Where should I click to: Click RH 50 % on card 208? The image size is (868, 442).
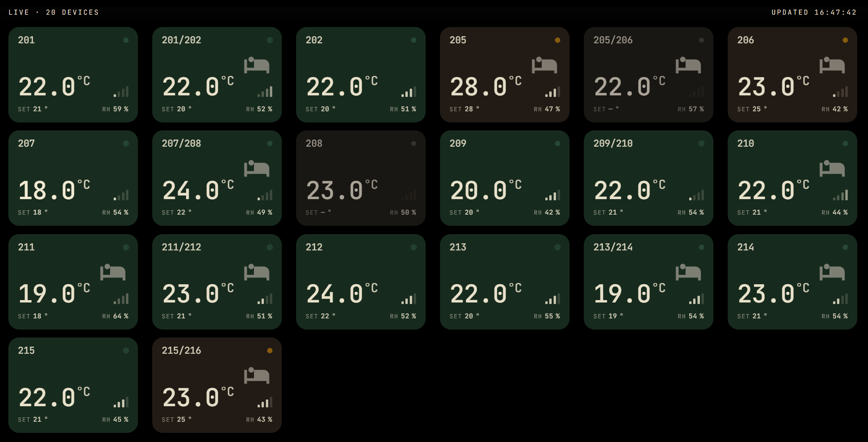click(403, 212)
